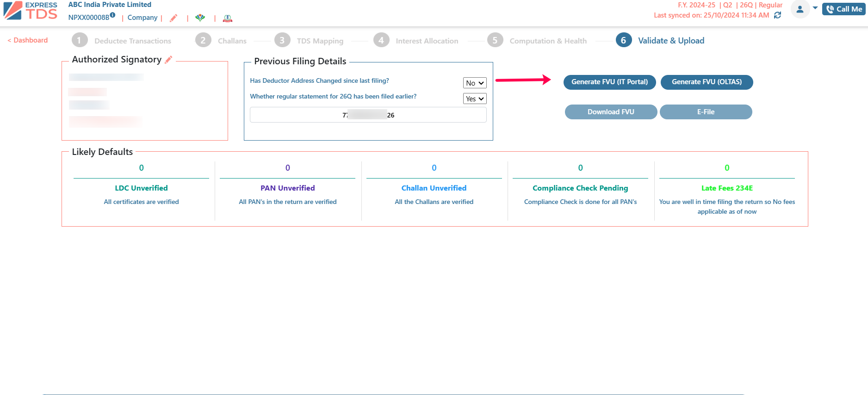This screenshot has width=868, height=395.
Task: Click the Express TDS logo
Action: [x=30, y=11]
